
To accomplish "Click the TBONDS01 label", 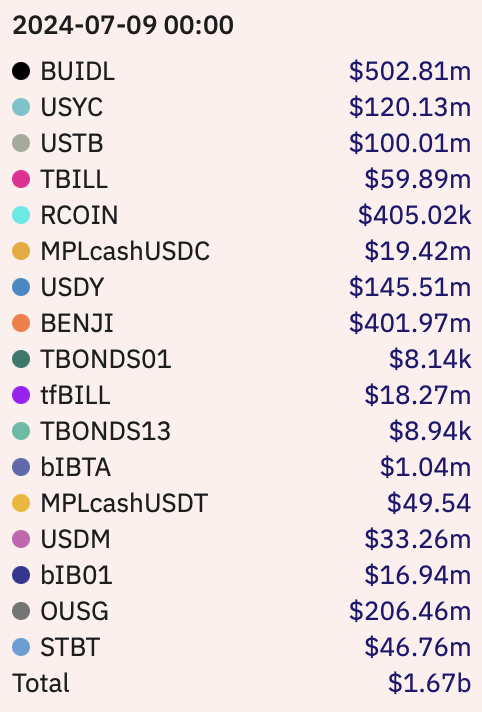I will (x=105, y=359).
